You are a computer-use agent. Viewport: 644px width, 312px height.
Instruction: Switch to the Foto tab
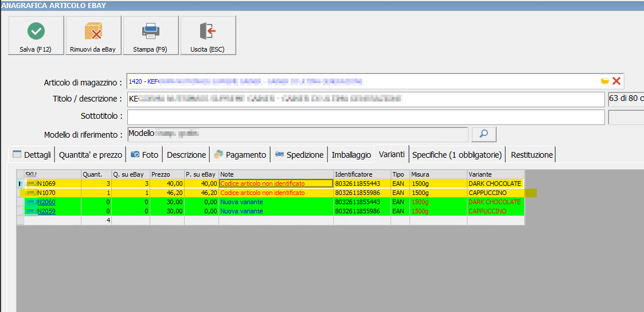pyautogui.click(x=144, y=155)
